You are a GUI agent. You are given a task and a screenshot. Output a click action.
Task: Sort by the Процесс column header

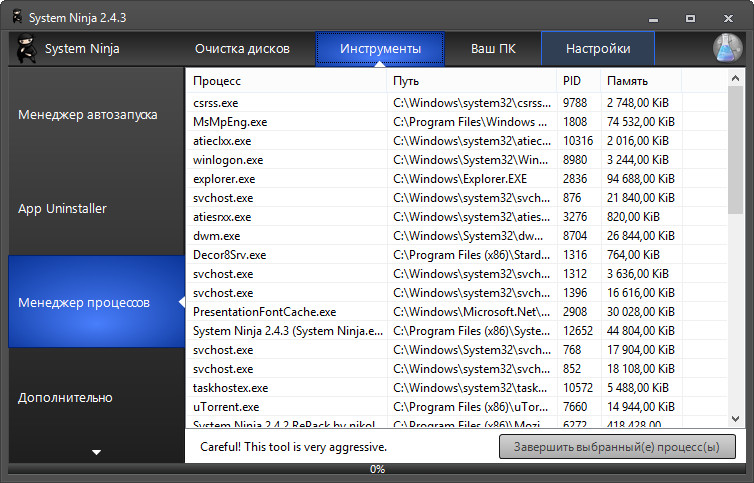286,81
